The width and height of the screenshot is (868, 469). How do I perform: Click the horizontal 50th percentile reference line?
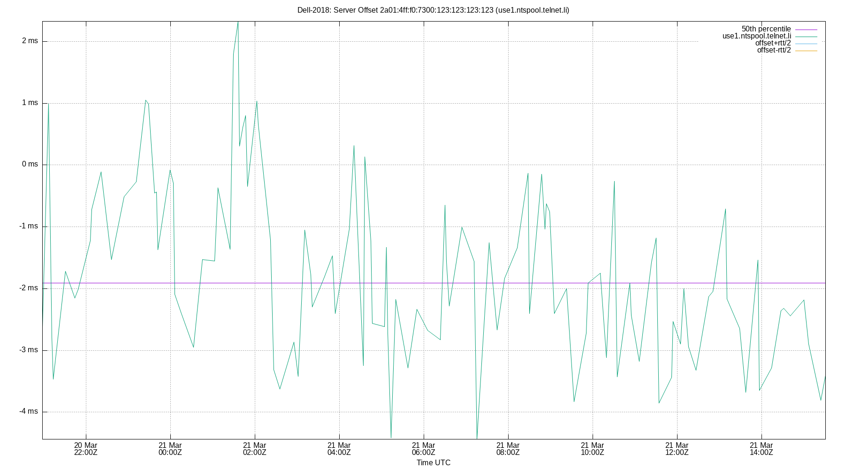(x=422, y=282)
